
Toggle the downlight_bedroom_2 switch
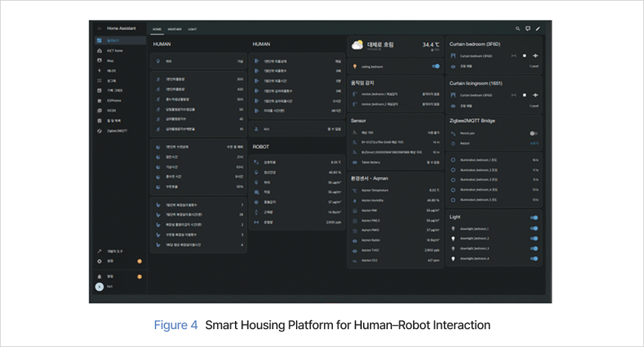(534, 239)
